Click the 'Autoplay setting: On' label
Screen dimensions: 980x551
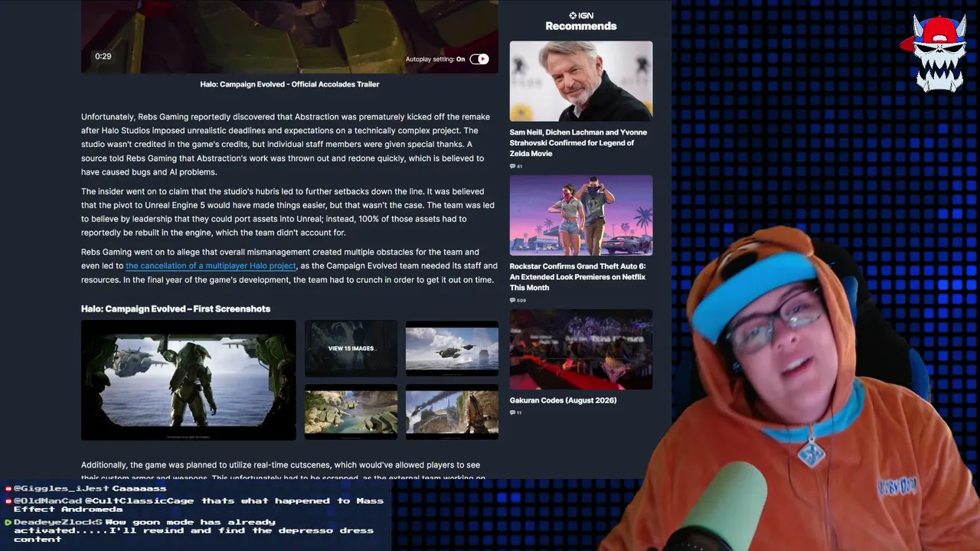(435, 59)
